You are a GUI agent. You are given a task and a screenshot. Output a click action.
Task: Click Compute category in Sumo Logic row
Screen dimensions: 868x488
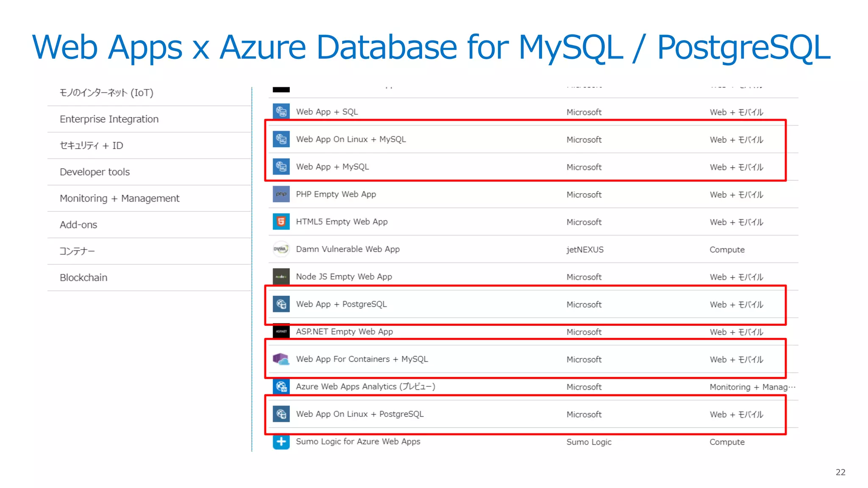pos(727,442)
